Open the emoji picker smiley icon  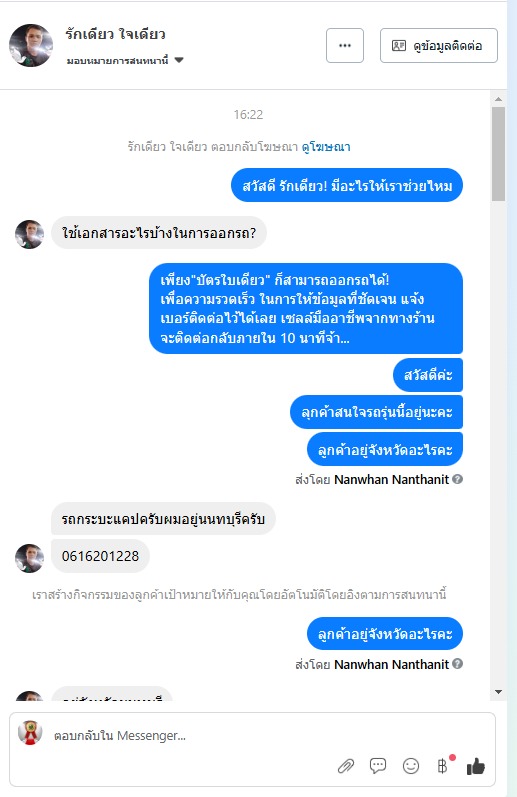coord(411,766)
